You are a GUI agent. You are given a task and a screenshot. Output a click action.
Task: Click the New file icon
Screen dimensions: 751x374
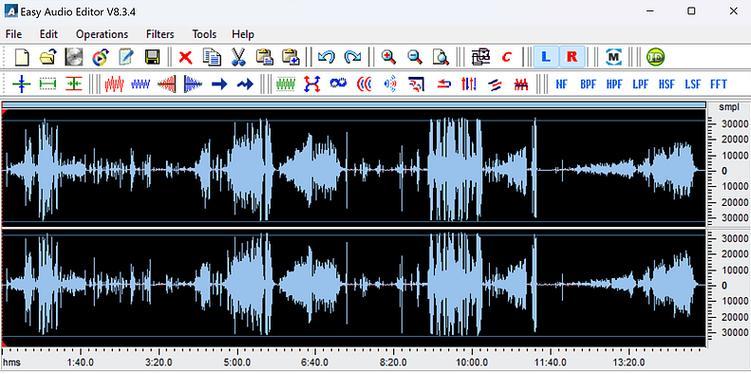(x=22, y=57)
